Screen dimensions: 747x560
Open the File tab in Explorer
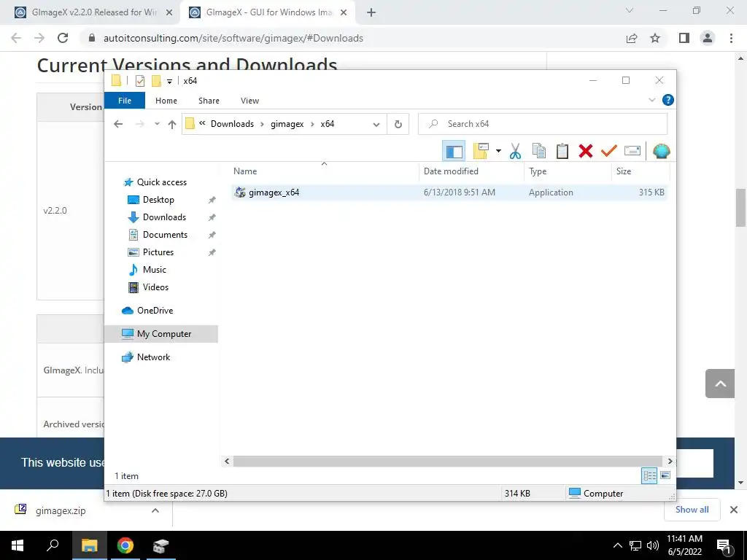[x=125, y=101]
